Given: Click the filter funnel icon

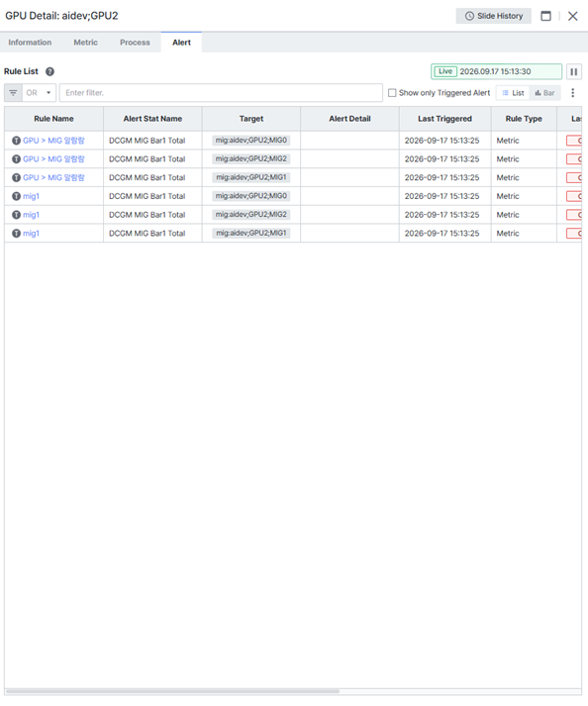Looking at the screenshot, I should coord(13,93).
